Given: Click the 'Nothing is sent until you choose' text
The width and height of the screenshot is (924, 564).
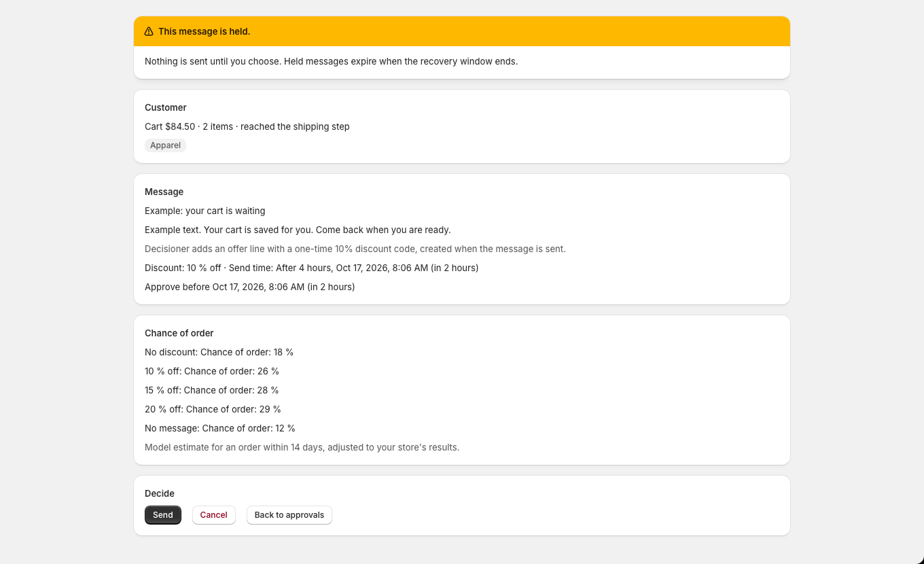Looking at the screenshot, I should pyautogui.click(x=332, y=61).
